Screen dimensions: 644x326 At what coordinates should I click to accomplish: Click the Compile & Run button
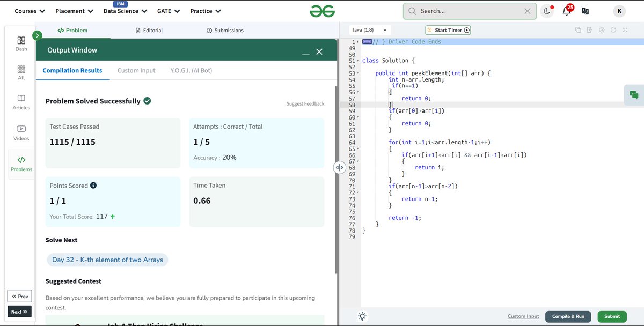pyautogui.click(x=568, y=316)
